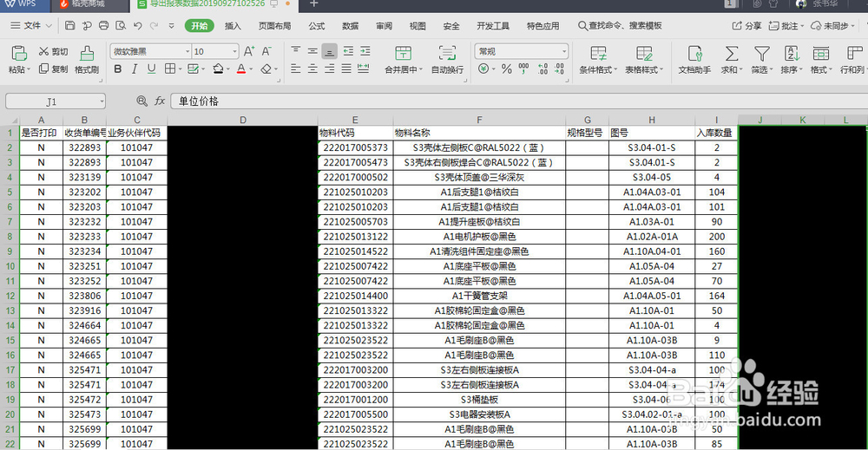Click the print icon in quick toolbar

(103, 25)
